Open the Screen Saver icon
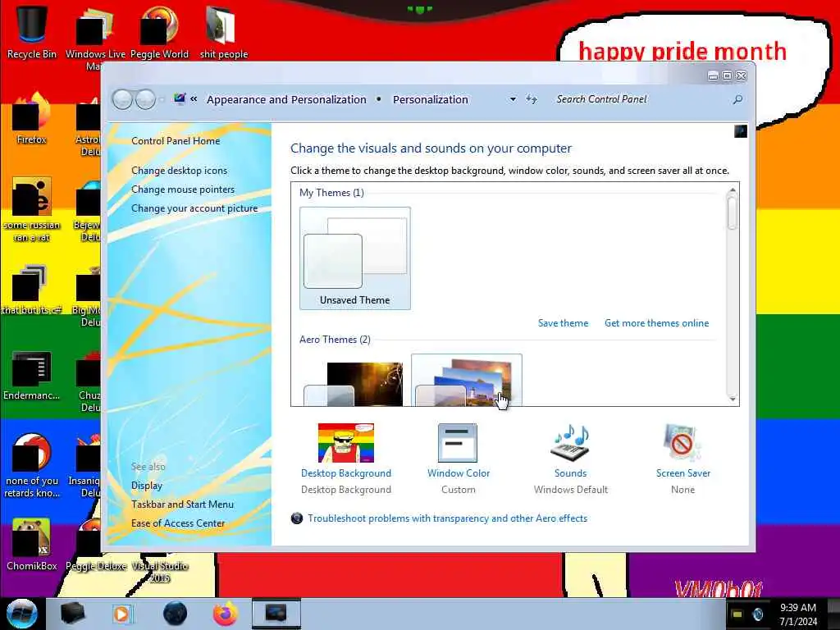The width and height of the screenshot is (840, 630). (682, 443)
